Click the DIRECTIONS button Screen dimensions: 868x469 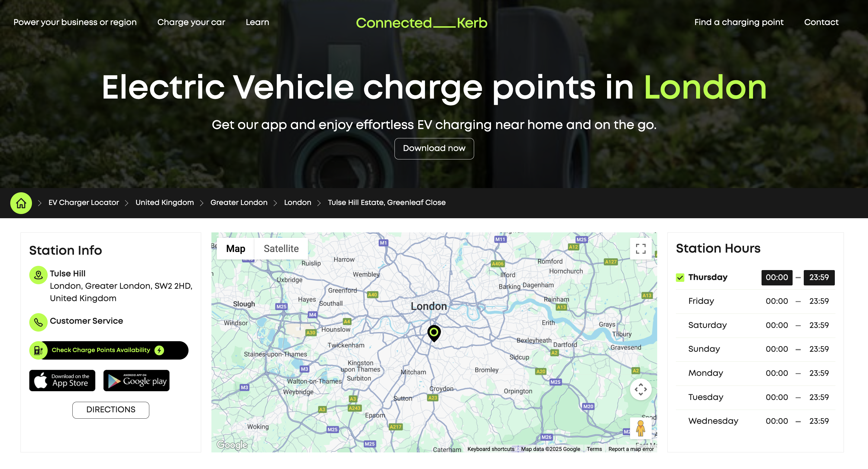[x=111, y=410]
